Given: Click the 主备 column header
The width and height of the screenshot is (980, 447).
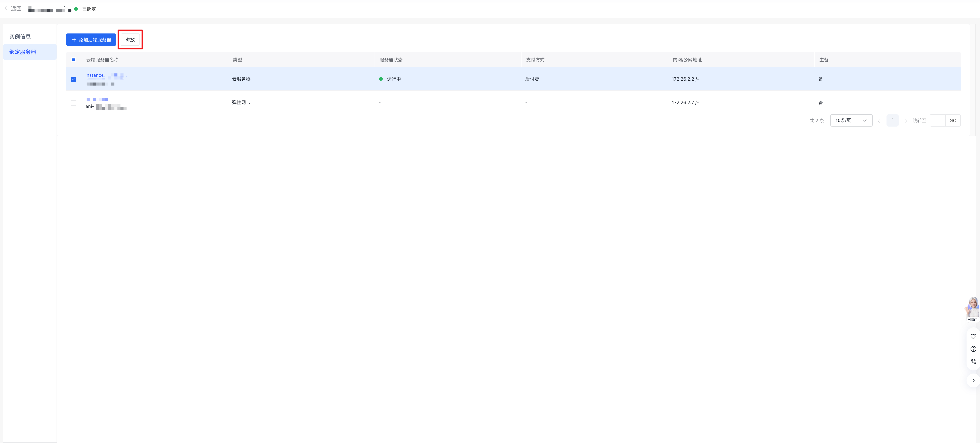Looking at the screenshot, I should click(824, 60).
